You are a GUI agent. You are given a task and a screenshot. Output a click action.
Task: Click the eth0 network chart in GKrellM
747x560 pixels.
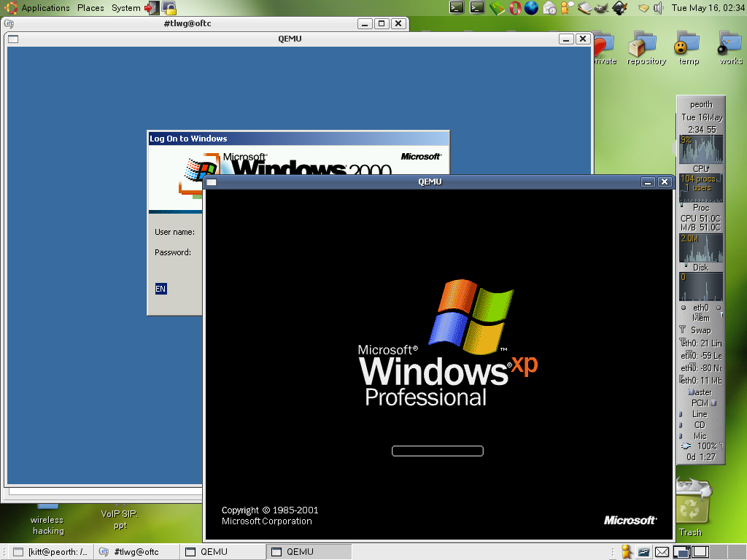coord(701,287)
